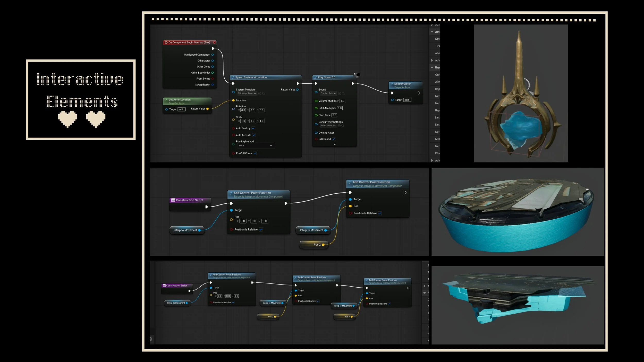Toggle the Is UISound checkbox
Screen dimensions: 644x362
(x=334, y=139)
